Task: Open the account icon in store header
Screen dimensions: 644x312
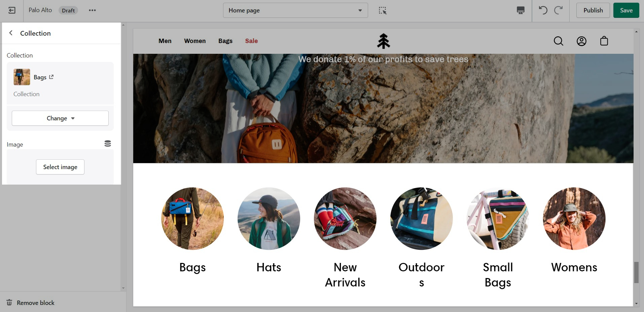Action: pyautogui.click(x=581, y=41)
